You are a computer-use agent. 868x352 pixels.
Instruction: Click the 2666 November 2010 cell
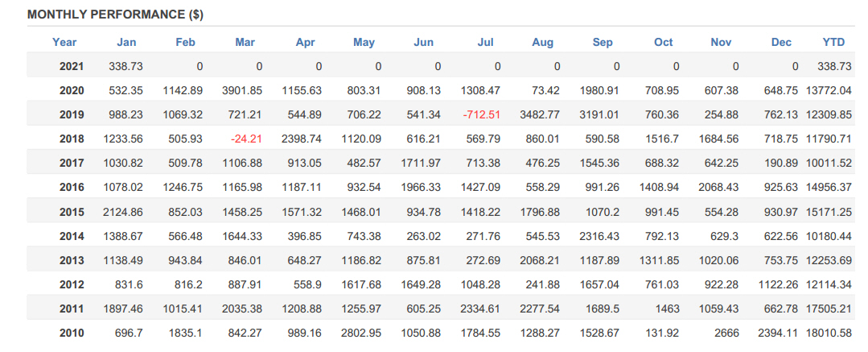[726, 333]
